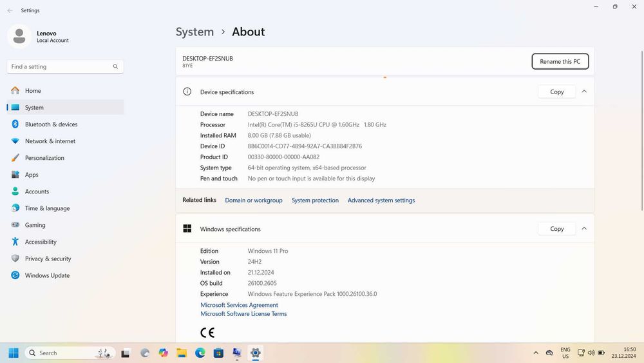Open Privacy & security settings

65,259
